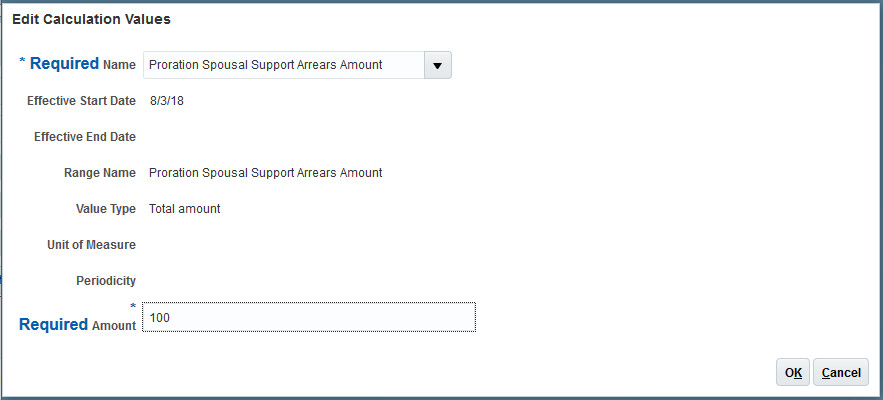
Task: Click the Required indicator beside Name
Action: (64, 64)
